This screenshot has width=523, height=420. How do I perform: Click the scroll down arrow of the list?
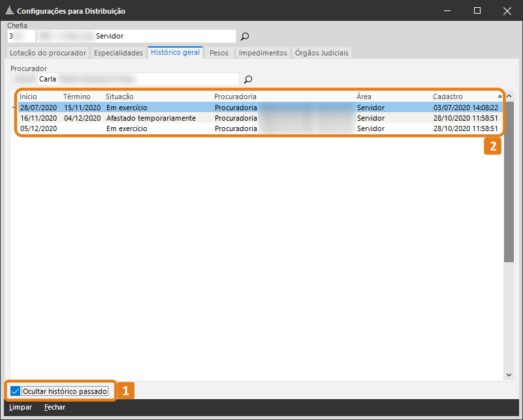(x=509, y=375)
